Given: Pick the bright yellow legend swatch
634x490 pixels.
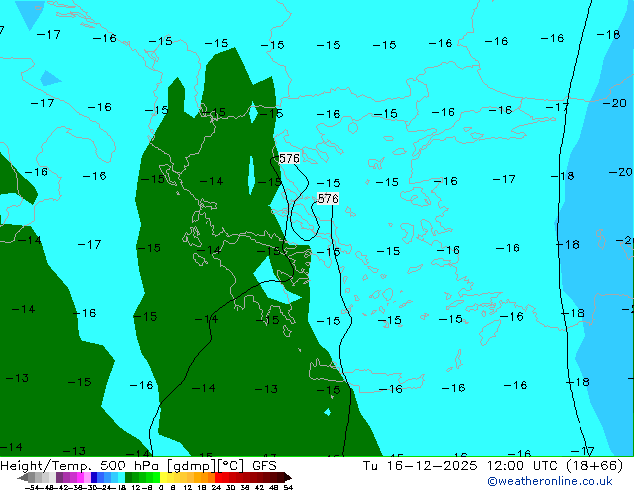Looking at the screenshot, I should [163, 477].
